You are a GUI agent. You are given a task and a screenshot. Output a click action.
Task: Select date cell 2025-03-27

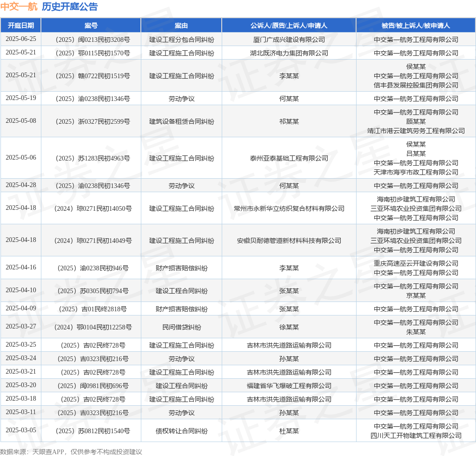(20, 326)
